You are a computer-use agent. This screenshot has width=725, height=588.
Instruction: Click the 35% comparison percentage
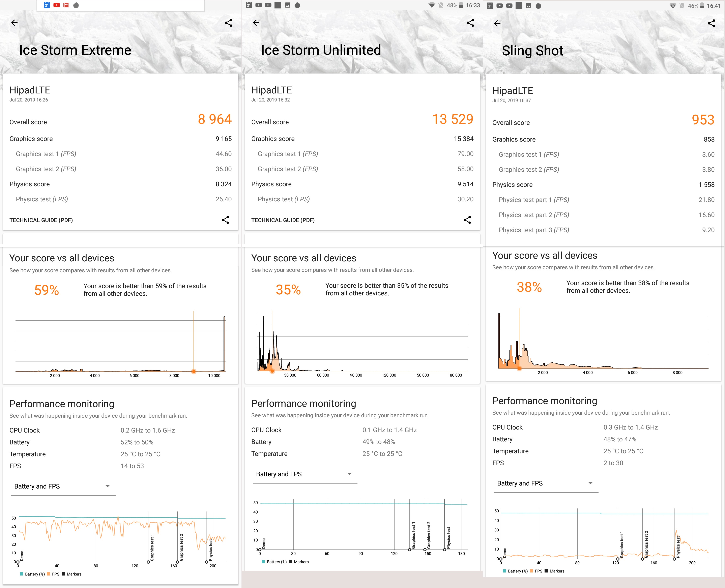(288, 290)
